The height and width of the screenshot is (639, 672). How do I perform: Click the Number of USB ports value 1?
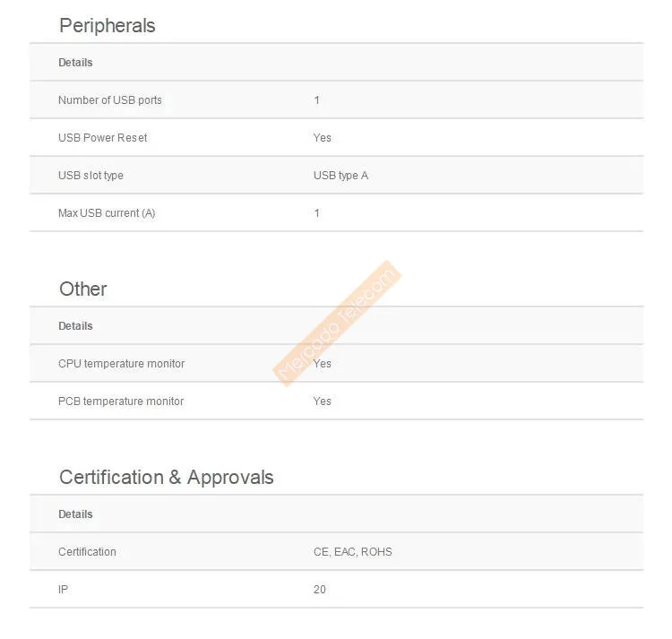[x=316, y=100]
